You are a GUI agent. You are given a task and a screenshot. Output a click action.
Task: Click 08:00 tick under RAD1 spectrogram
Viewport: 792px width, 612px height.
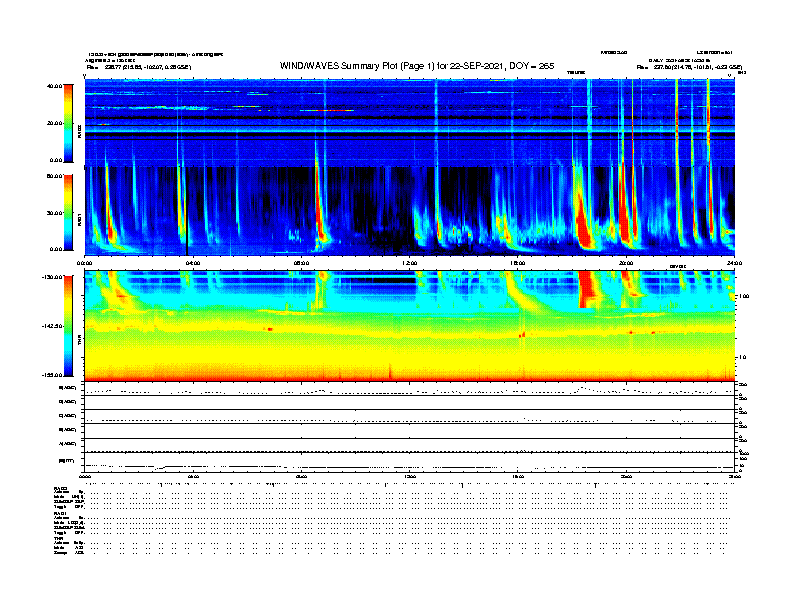(301, 263)
